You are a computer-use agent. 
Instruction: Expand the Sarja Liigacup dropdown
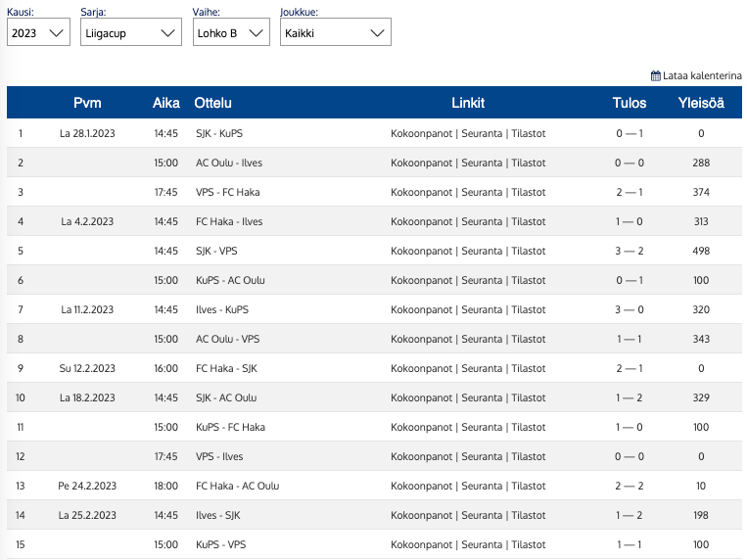(130, 32)
